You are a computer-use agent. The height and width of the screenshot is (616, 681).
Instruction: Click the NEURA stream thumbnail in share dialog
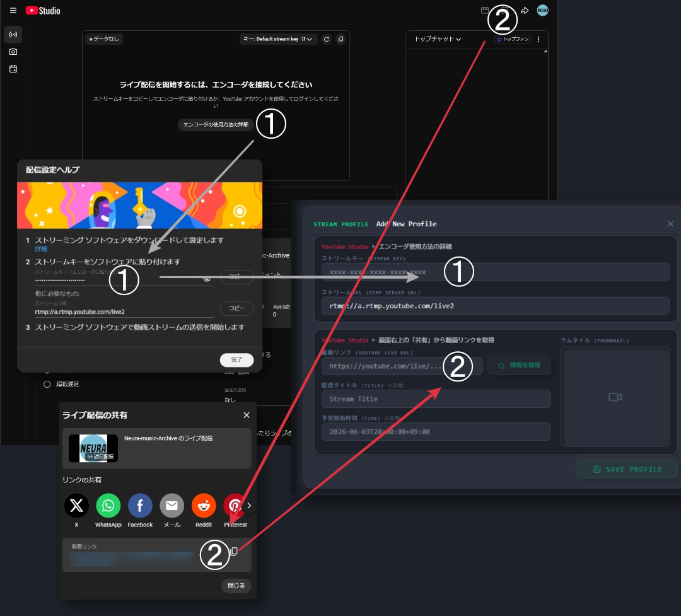93,448
